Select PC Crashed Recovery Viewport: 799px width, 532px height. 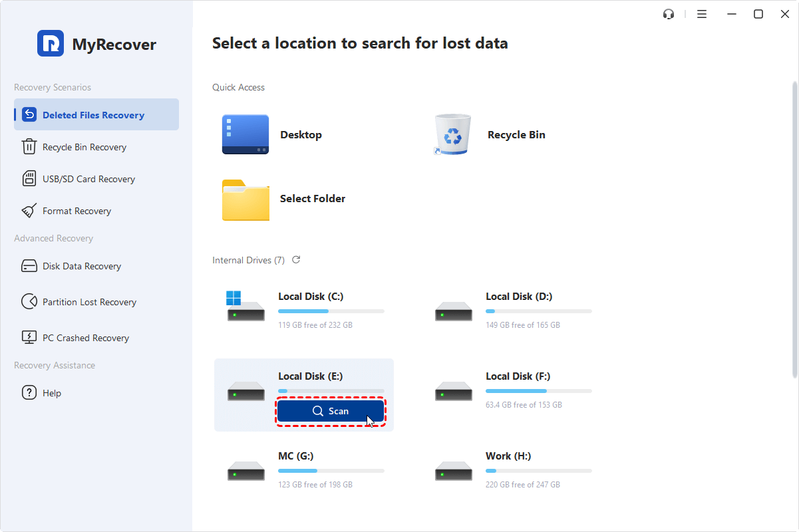85,338
